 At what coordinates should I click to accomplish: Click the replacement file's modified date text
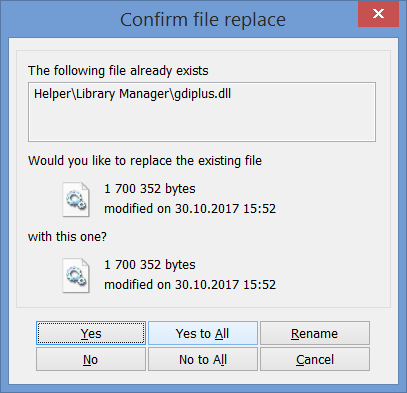[190, 285]
